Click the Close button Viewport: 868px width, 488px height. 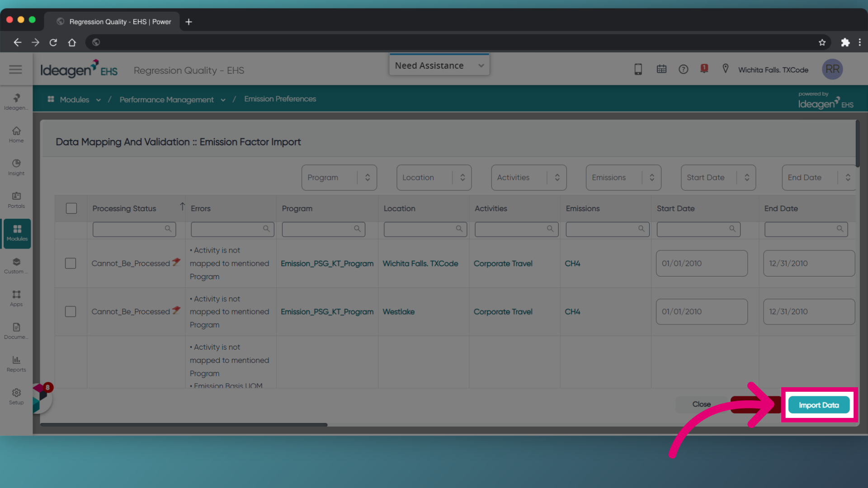pyautogui.click(x=702, y=404)
